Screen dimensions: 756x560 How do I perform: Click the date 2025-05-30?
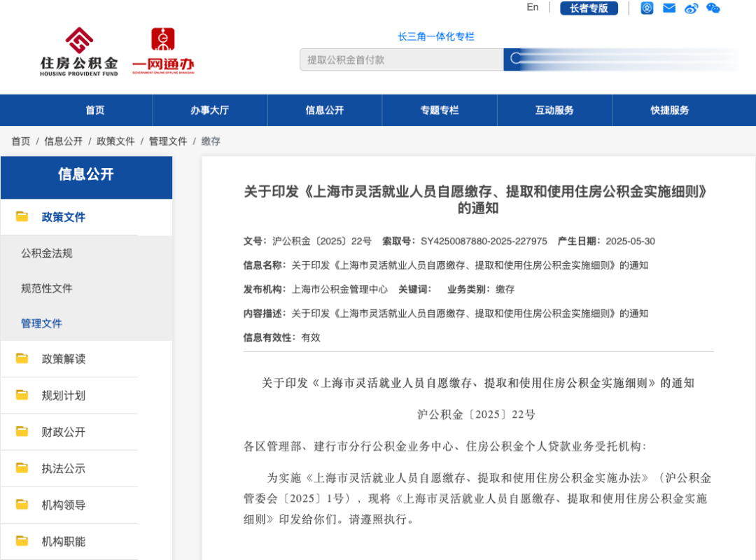pyautogui.click(x=630, y=241)
